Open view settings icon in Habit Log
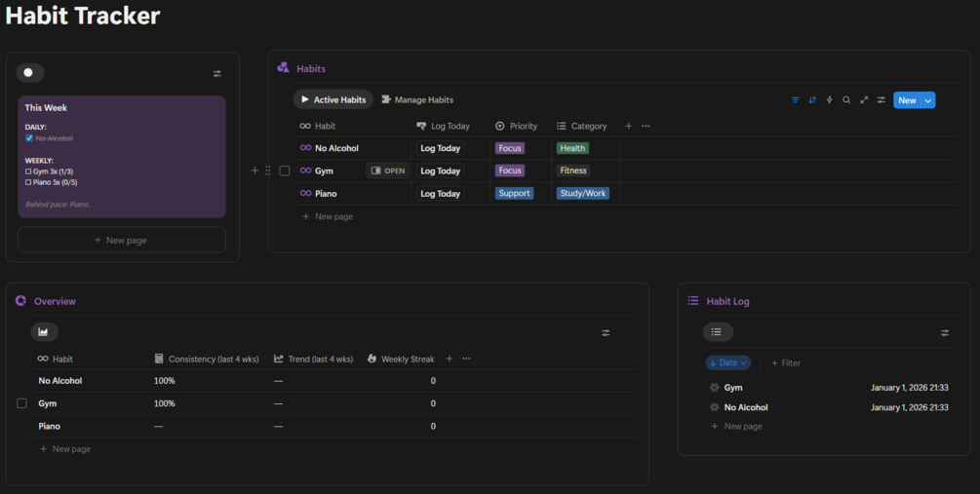Image resolution: width=980 pixels, height=494 pixels. tap(945, 333)
